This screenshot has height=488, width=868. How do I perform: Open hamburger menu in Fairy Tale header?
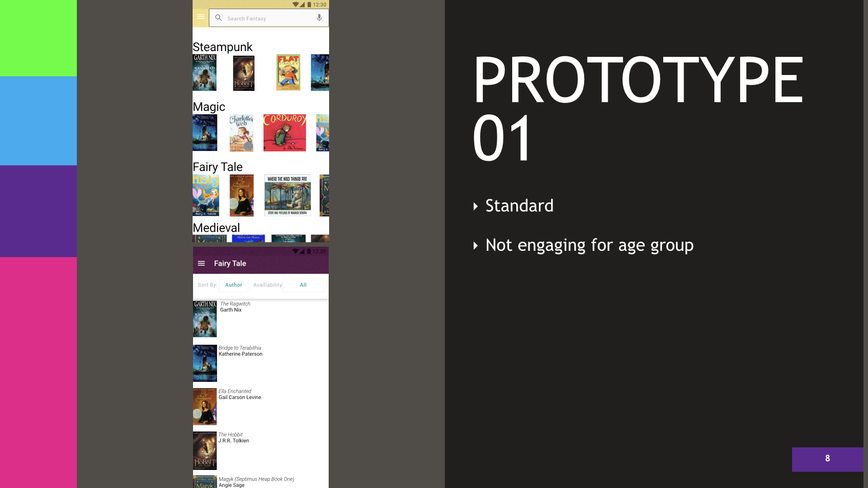pyautogui.click(x=202, y=263)
